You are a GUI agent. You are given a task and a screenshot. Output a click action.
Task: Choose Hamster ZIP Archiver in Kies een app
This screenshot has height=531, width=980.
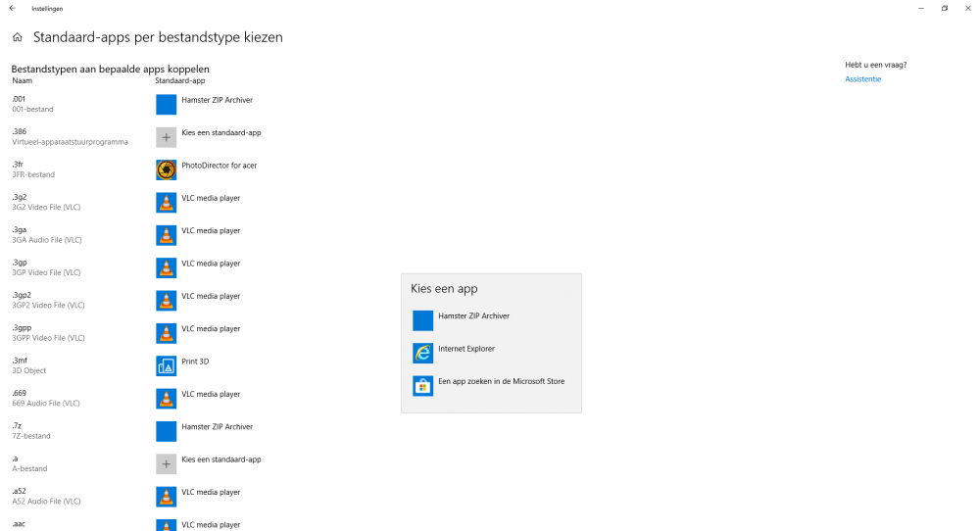coord(491,320)
